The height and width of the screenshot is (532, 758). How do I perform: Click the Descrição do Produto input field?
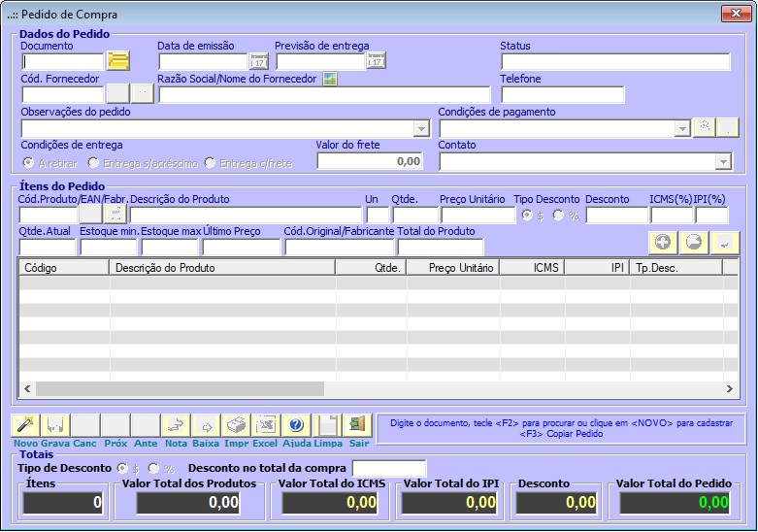click(246, 215)
